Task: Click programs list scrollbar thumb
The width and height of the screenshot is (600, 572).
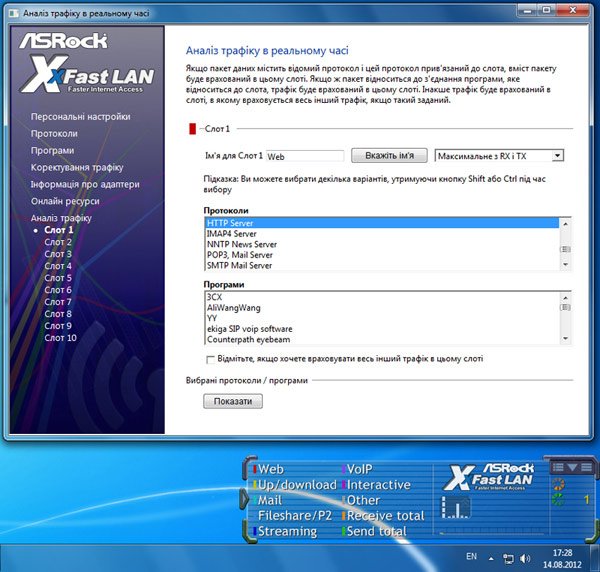Action: point(565,307)
